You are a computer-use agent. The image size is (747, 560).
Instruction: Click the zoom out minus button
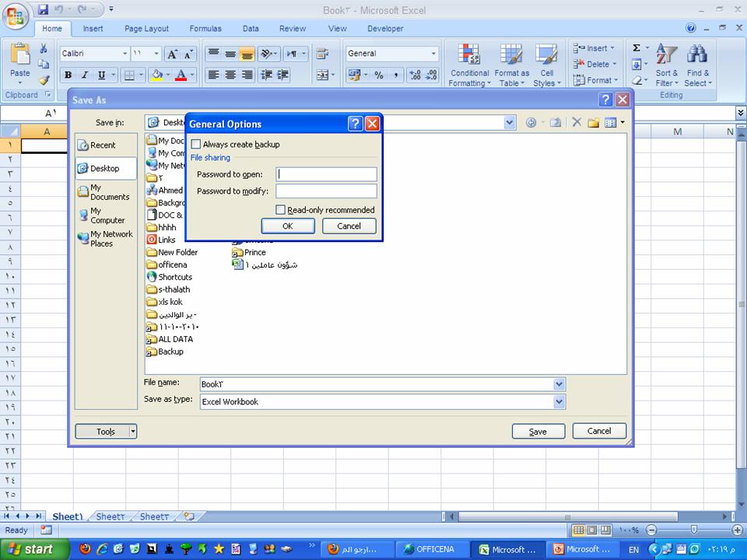coord(652,530)
